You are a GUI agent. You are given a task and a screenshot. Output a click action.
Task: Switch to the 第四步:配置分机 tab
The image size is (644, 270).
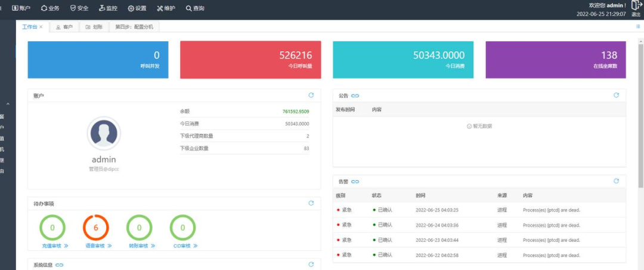point(134,27)
